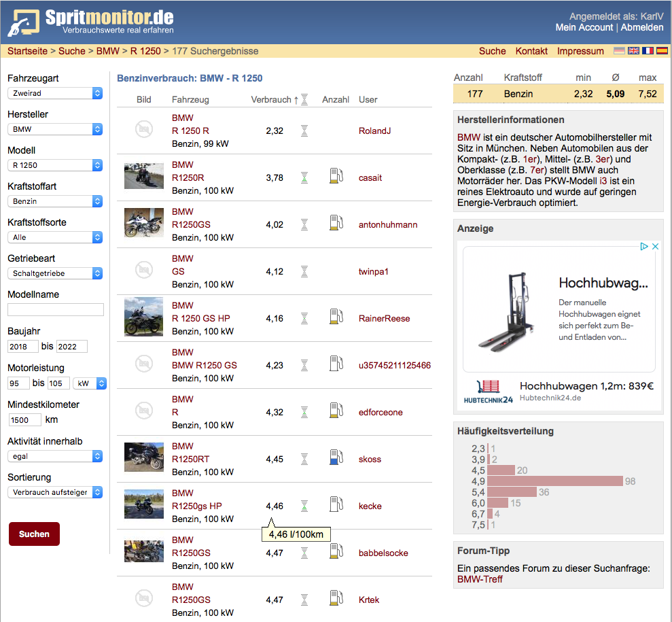Click the no-image placeholder in twinpa1 row
672x622 pixels.
pos(144,270)
